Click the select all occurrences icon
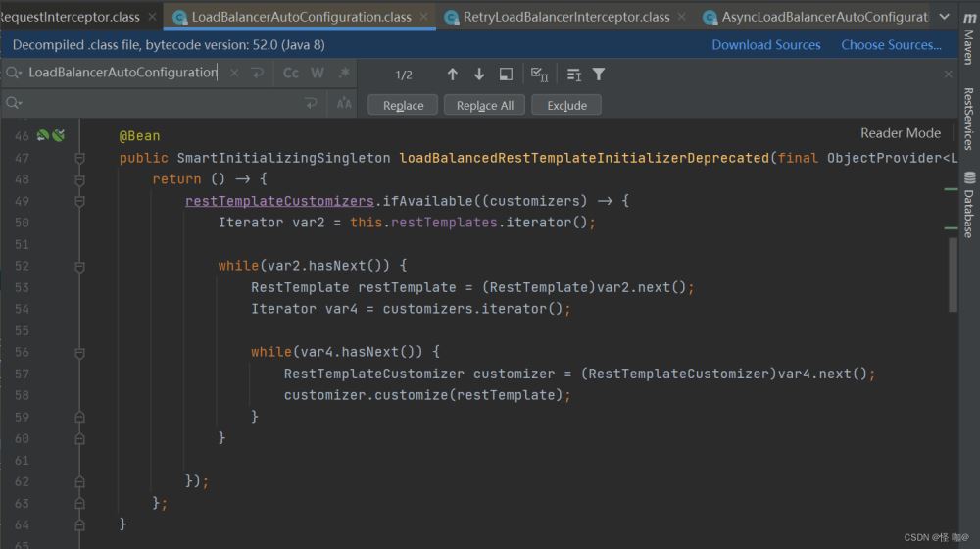This screenshot has width=980, height=549. coord(539,75)
